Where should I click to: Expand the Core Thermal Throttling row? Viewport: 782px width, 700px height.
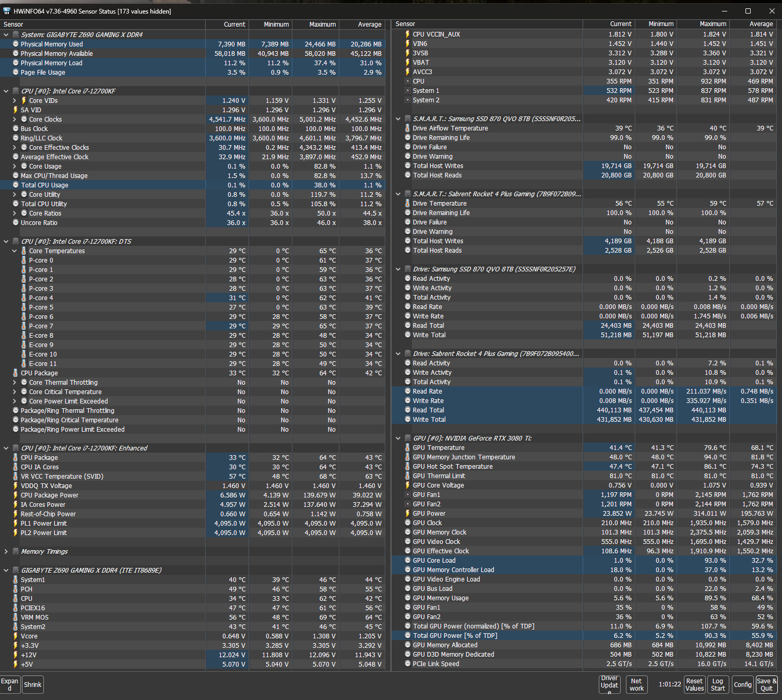(15, 383)
